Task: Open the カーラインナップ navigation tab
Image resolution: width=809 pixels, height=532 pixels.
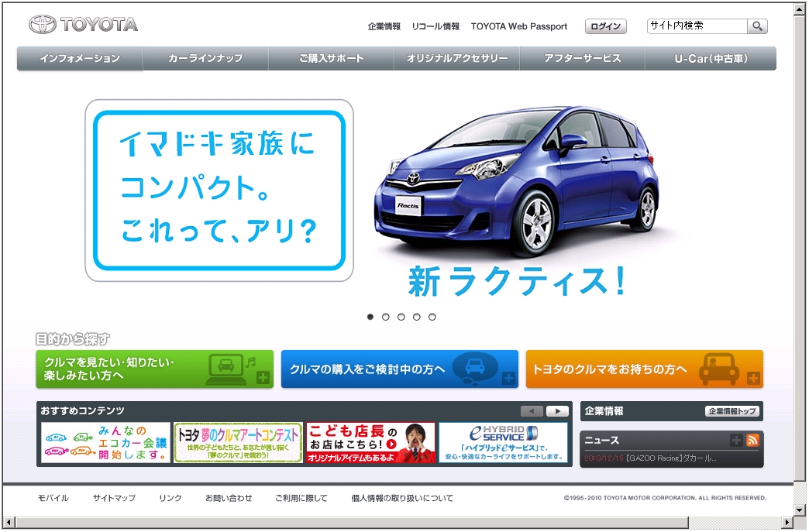Action: click(205, 59)
